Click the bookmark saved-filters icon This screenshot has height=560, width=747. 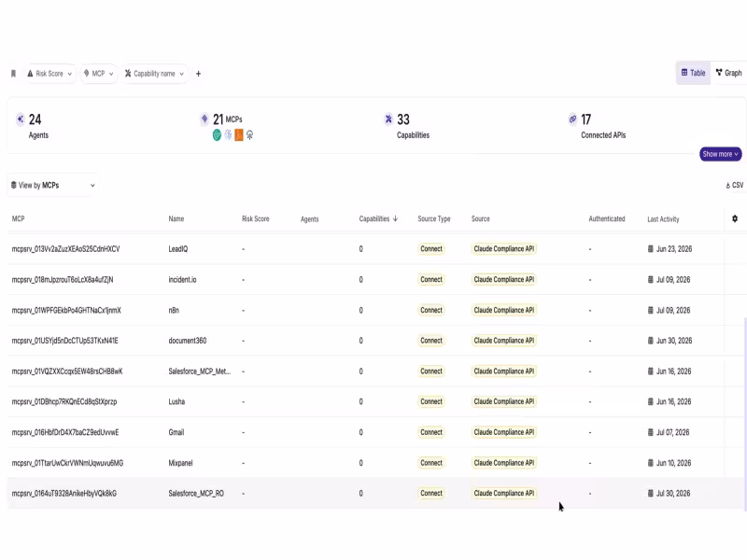click(x=13, y=74)
